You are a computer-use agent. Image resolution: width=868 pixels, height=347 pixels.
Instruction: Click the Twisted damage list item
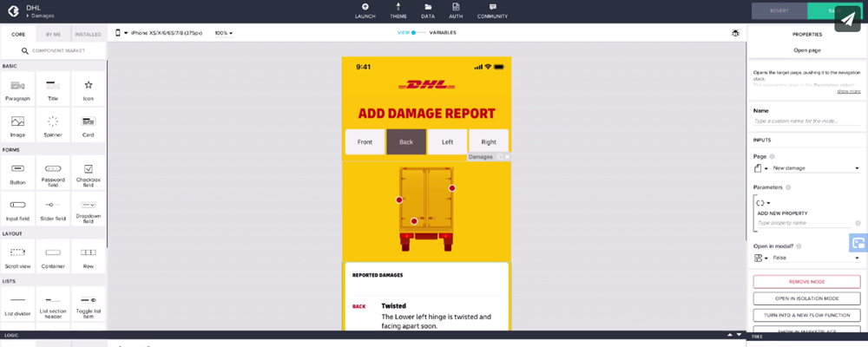(426, 316)
